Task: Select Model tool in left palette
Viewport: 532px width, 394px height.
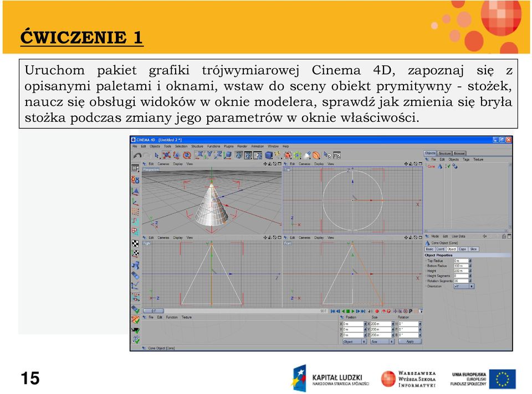Action: (x=135, y=191)
